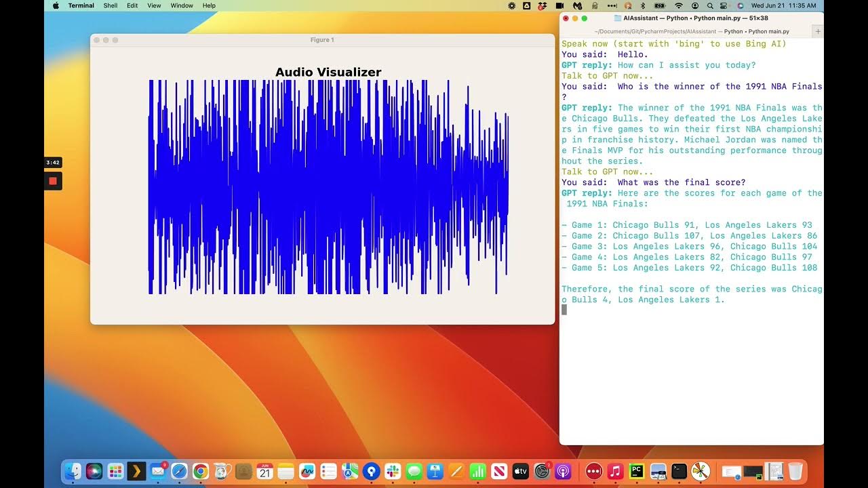Click the Game 3 score line

tap(690, 246)
